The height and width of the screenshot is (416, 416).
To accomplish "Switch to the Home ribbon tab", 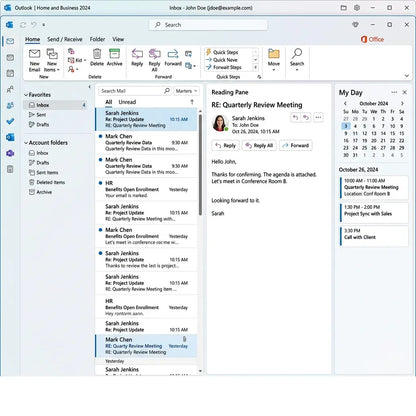I will [x=32, y=39].
